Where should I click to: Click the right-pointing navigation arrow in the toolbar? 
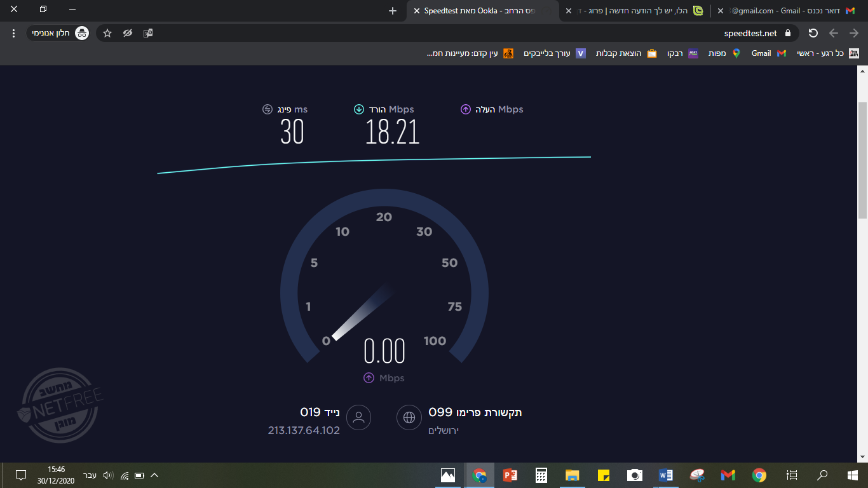[854, 33]
